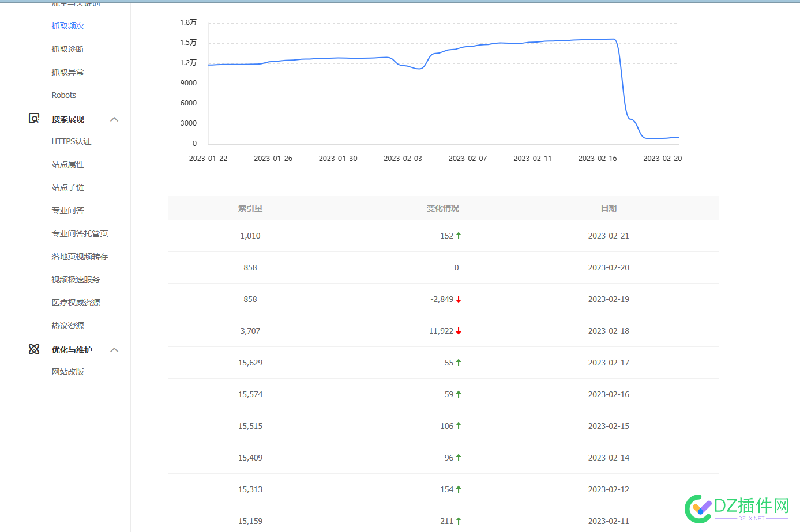Select the index value 3,707
Screen dimensions: 800x532
[x=250, y=331]
